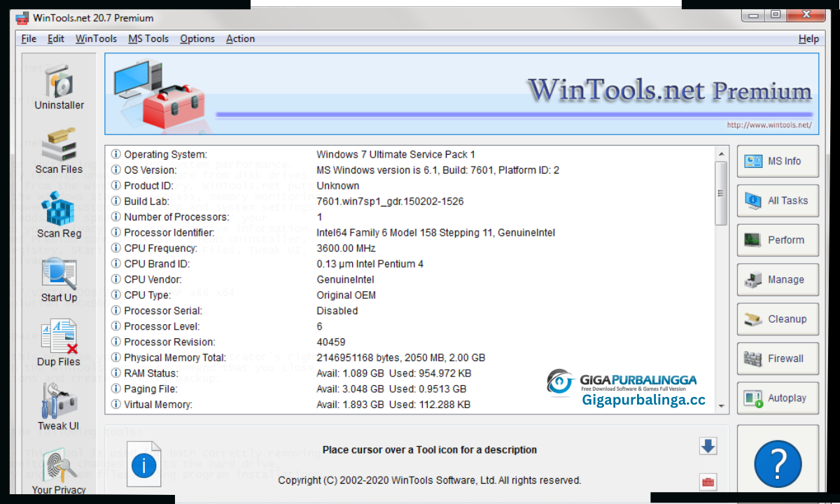This screenshot has width=840, height=504.
Task: Open the Uninstaller tool
Action: [x=59, y=87]
